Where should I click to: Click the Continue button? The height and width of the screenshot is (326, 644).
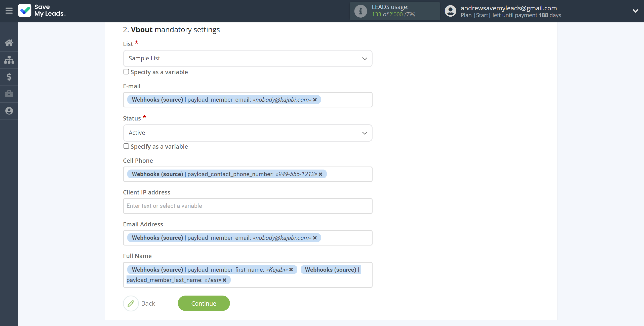[x=204, y=303]
